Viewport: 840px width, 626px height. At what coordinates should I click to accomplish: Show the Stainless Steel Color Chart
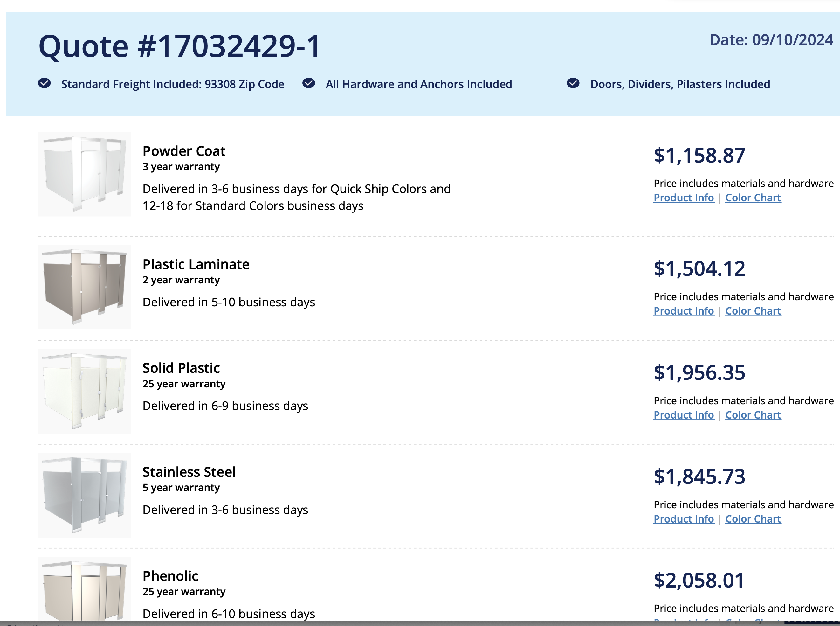tap(753, 519)
